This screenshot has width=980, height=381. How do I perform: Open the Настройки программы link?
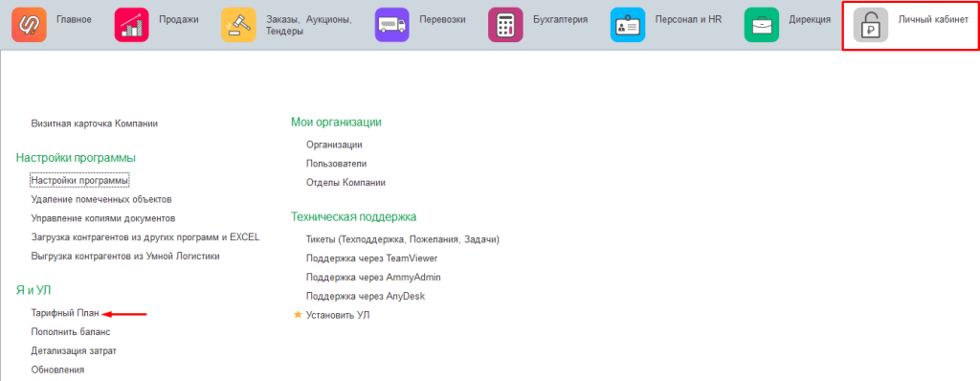79,181
